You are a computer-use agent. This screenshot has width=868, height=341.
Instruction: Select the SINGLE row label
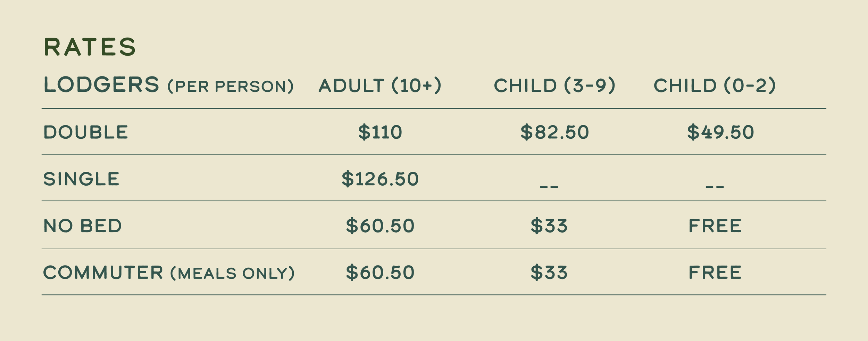pos(81,179)
